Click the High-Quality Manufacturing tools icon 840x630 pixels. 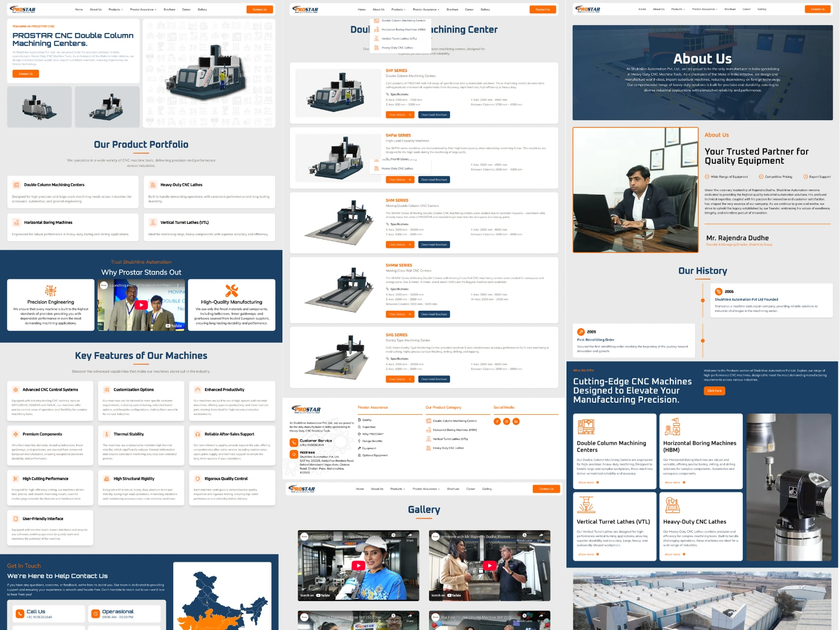[x=232, y=291]
